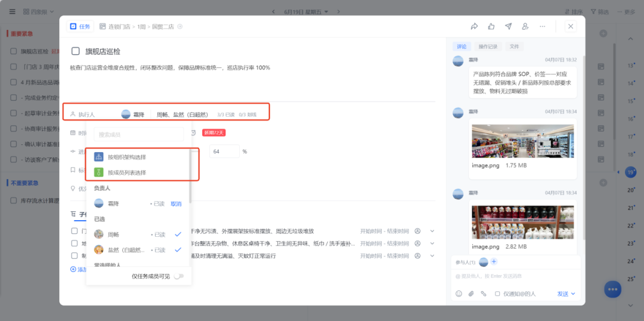Expand the third subtask chevron
Screen dimensions: 644x321
(432, 255)
